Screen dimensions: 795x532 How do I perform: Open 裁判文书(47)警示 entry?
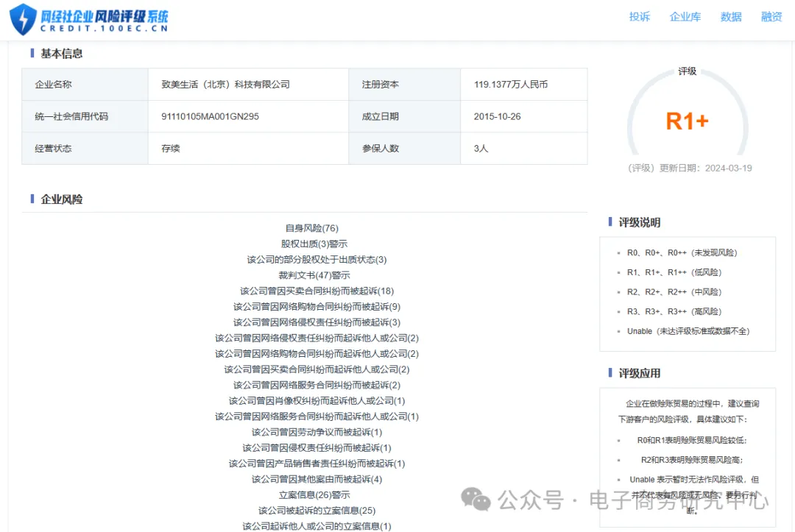[314, 276]
